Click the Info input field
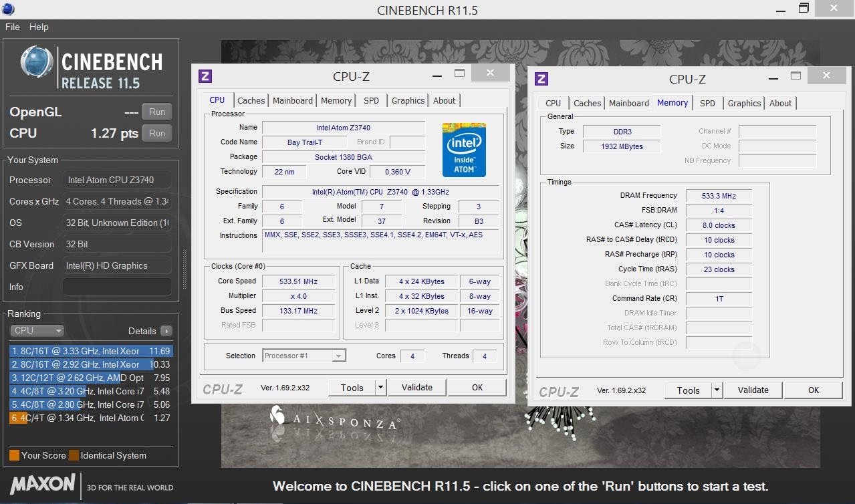The height and width of the screenshot is (504, 855). point(117,287)
